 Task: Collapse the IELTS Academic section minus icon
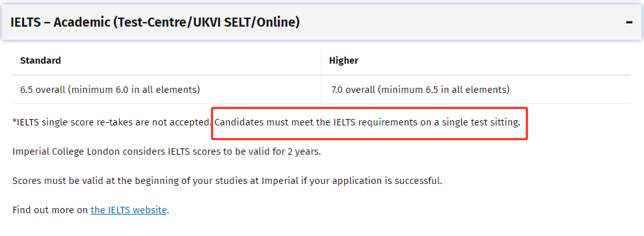pyautogui.click(x=629, y=22)
